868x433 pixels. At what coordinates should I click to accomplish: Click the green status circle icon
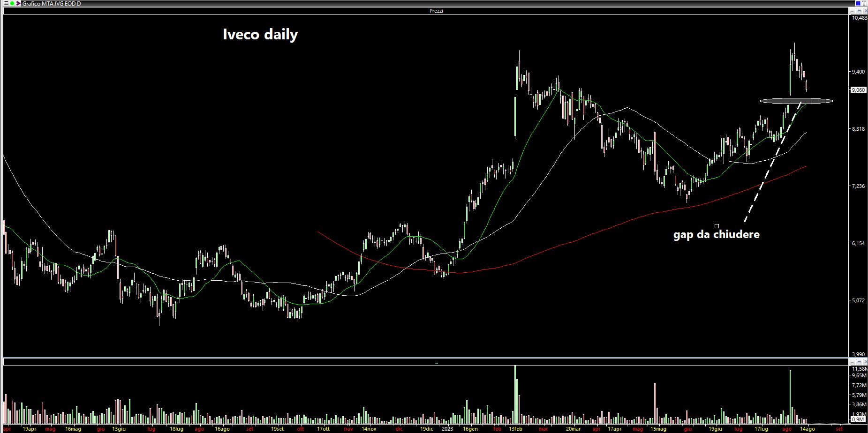click(x=12, y=3)
